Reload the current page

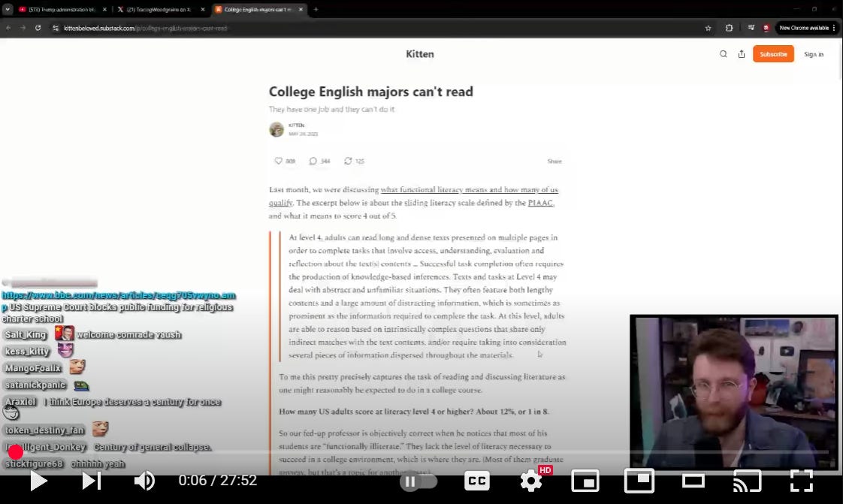(x=38, y=28)
